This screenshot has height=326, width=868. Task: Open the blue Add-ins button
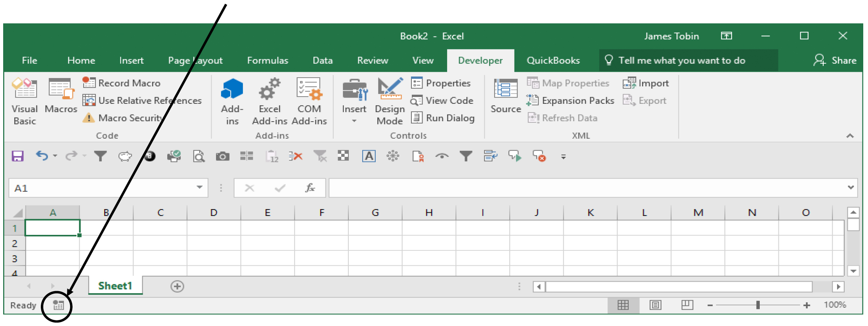(232, 101)
